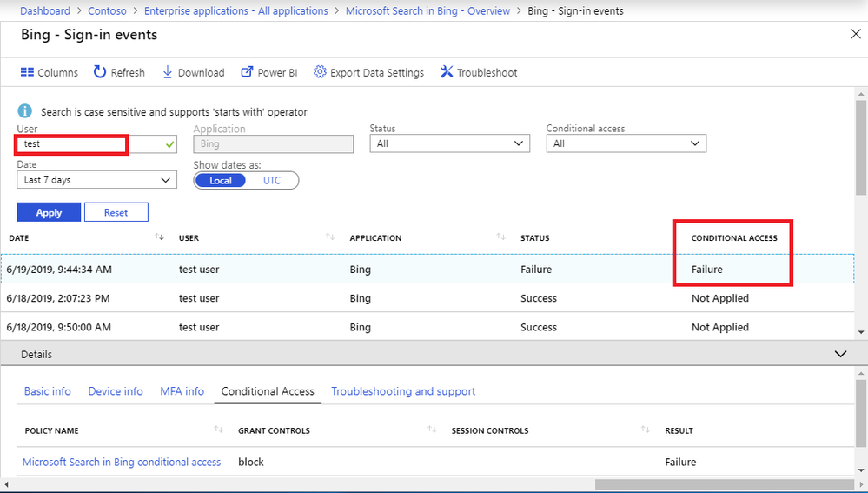Viewport: 868px width, 493px height.
Task: Click Troubleshoot toolbar label
Action: point(487,72)
